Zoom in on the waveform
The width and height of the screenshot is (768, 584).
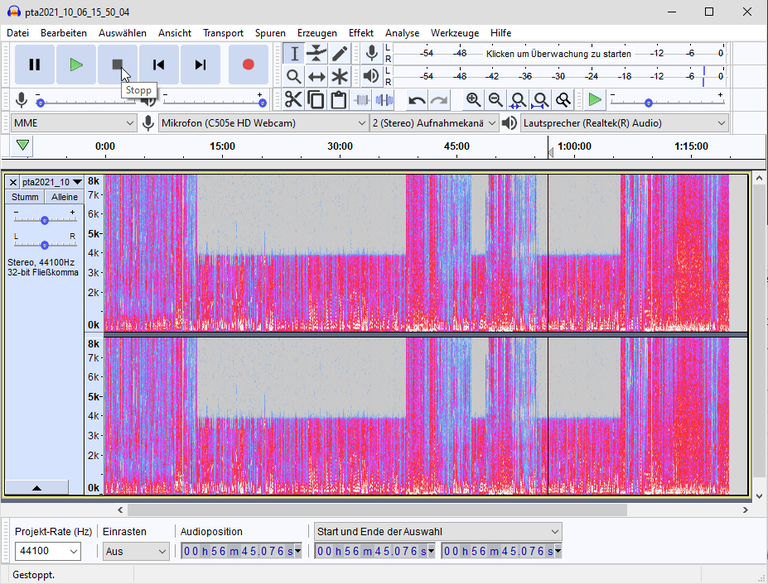point(473,100)
